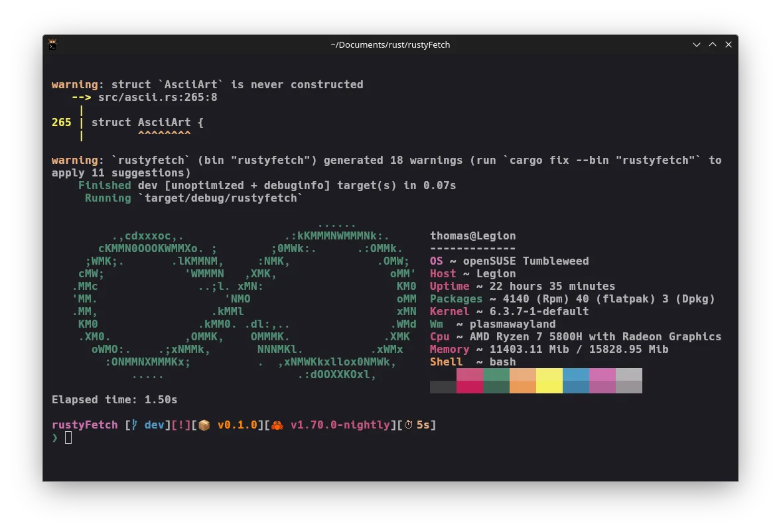This screenshot has width=781, height=532.
Task: Open the terminal window menu icon in title bar
Action: coord(52,44)
